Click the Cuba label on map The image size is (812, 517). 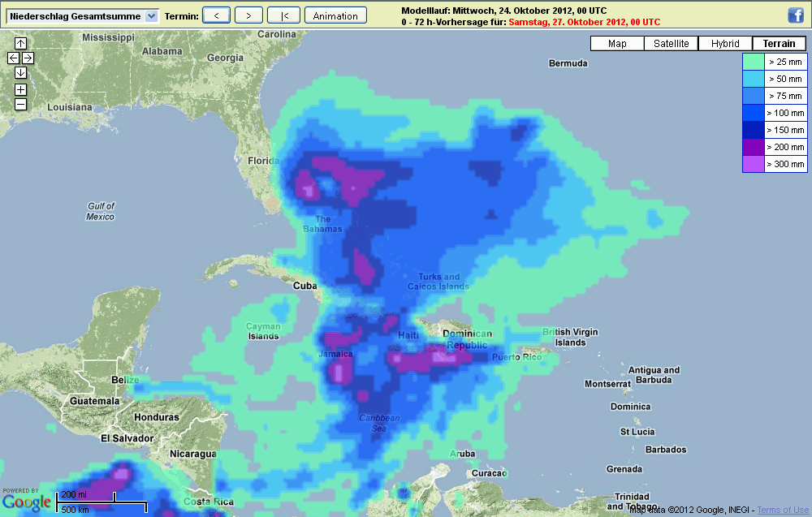(x=305, y=286)
